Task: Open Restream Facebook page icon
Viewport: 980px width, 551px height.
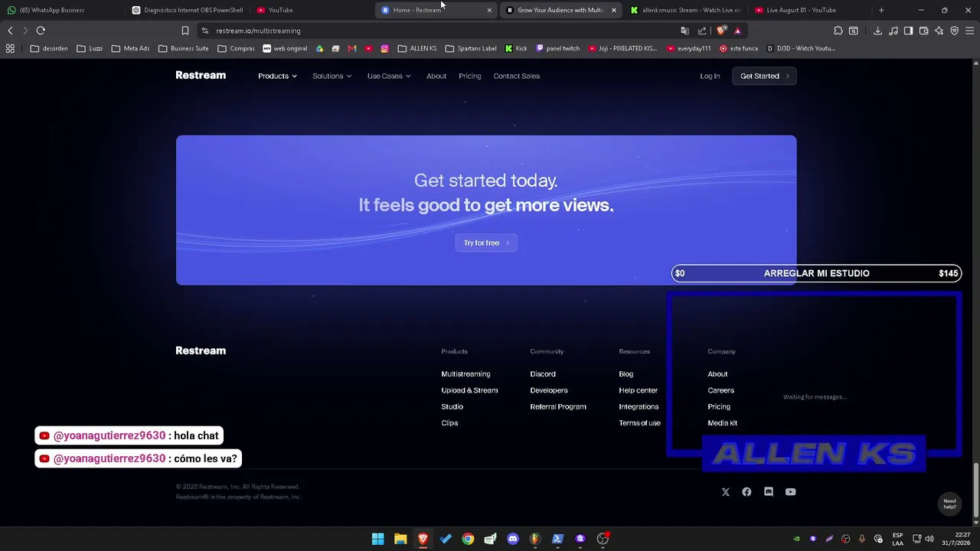Action: pyautogui.click(x=746, y=492)
